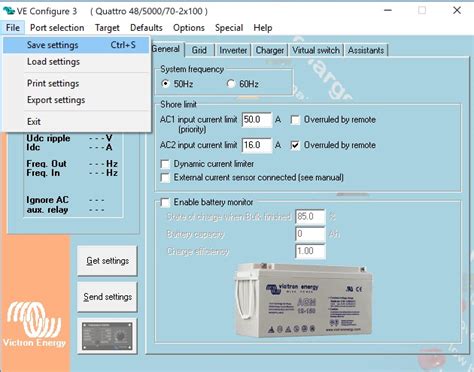Click the aux. relay label
The image size is (474, 372).
click(47, 210)
